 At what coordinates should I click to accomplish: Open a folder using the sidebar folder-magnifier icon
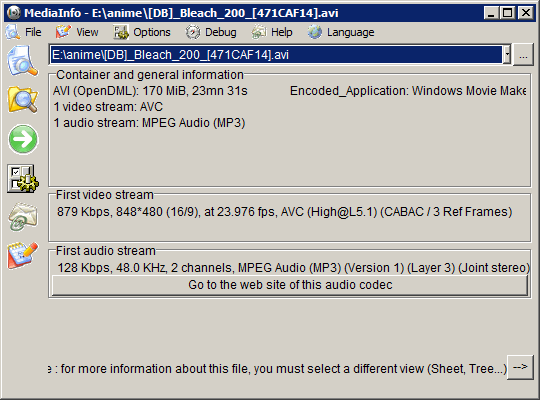[x=23, y=100]
